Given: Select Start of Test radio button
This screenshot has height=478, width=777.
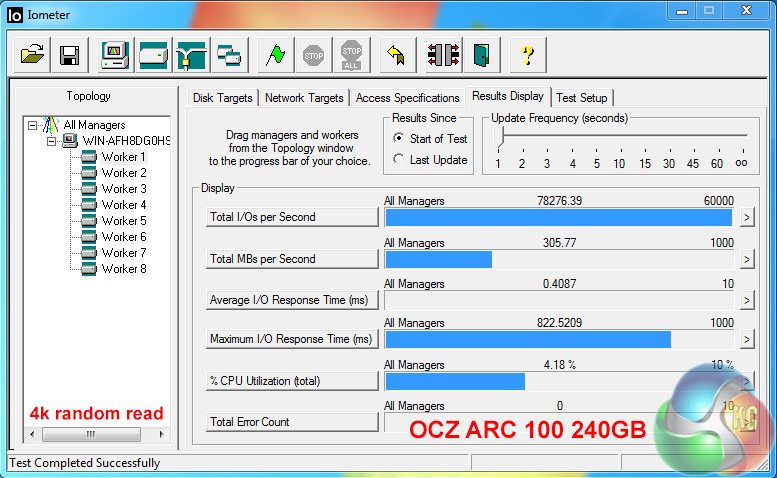Looking at the screenshot, I should [x=398, y=138].
